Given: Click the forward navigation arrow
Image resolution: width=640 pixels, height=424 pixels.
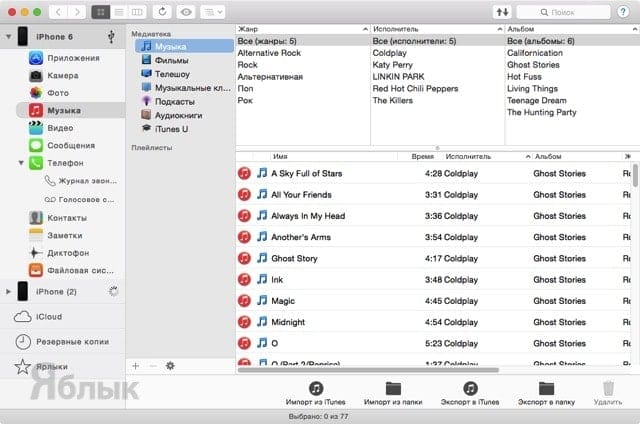Looking at the screenshot, I should pos(77,12).
